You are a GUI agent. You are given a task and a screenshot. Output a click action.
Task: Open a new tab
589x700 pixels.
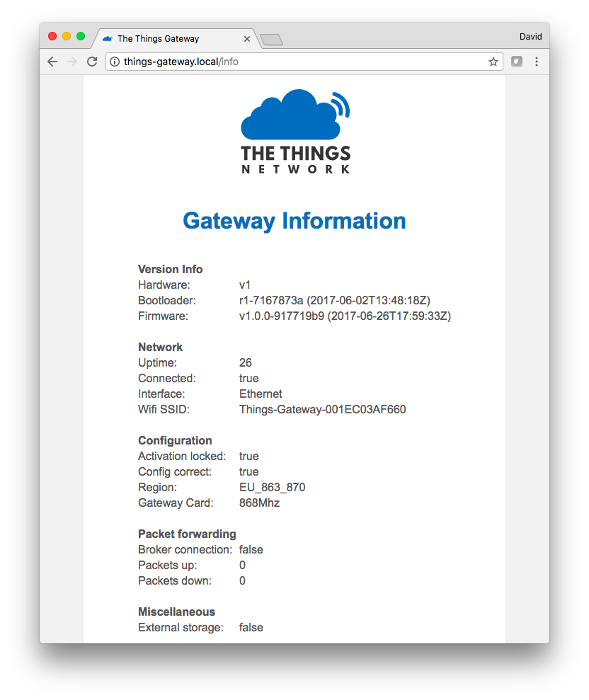click(x=272, y=40)
